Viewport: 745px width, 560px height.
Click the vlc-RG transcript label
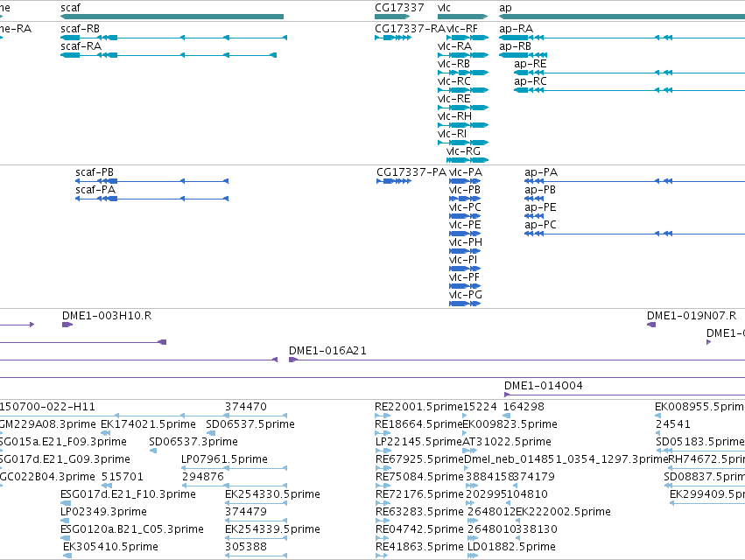click(x=464, y=151)
